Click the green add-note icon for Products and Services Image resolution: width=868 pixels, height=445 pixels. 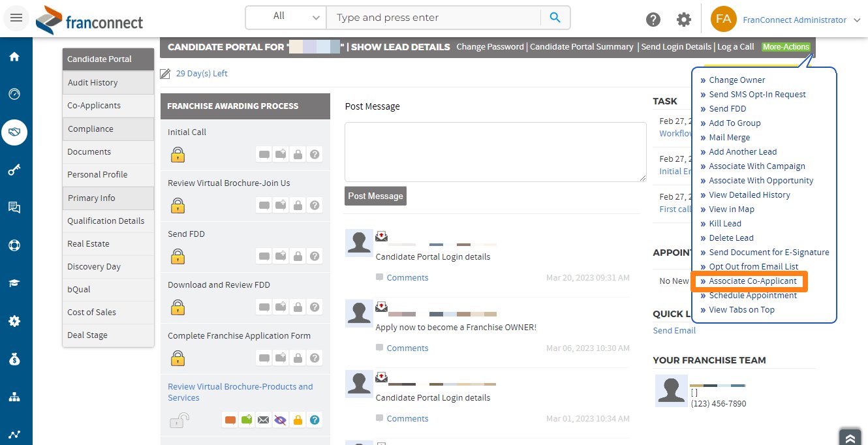(x=247, y=420)
